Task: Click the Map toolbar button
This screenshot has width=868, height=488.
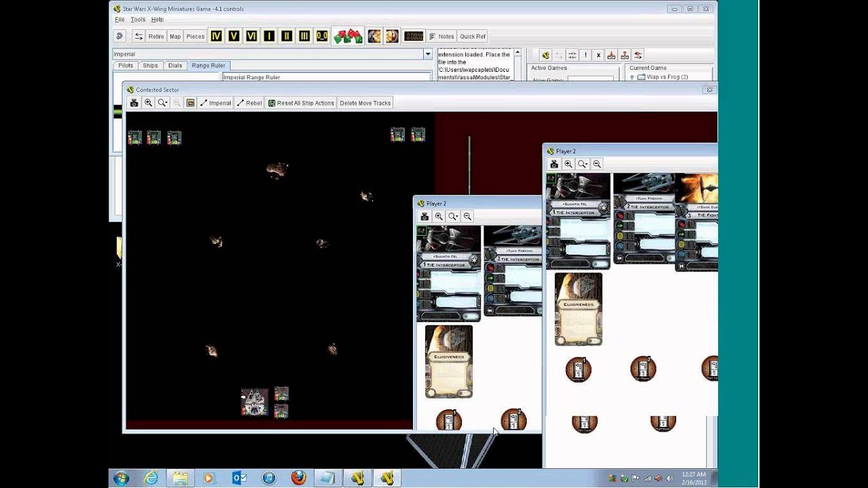Action: (175, 37)
